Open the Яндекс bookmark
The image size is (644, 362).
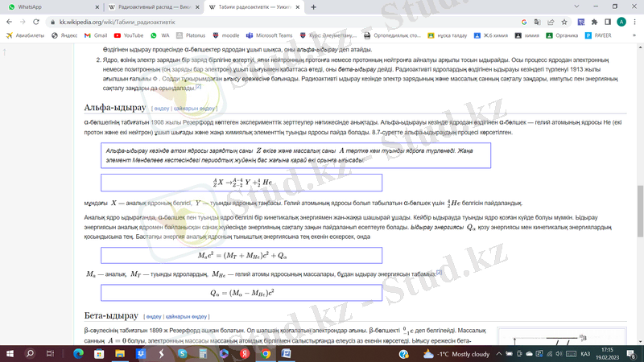[x=64, y=35]
